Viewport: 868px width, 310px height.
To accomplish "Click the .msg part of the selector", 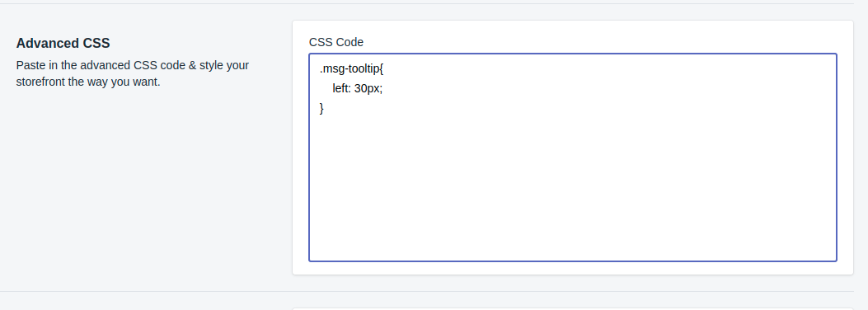I will [331, 69].
